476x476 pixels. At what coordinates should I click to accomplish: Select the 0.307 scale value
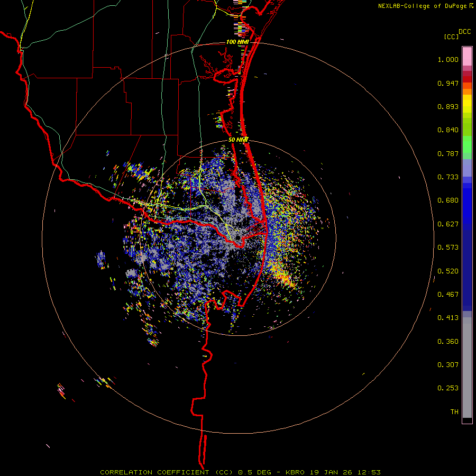[x=448, y=365]
